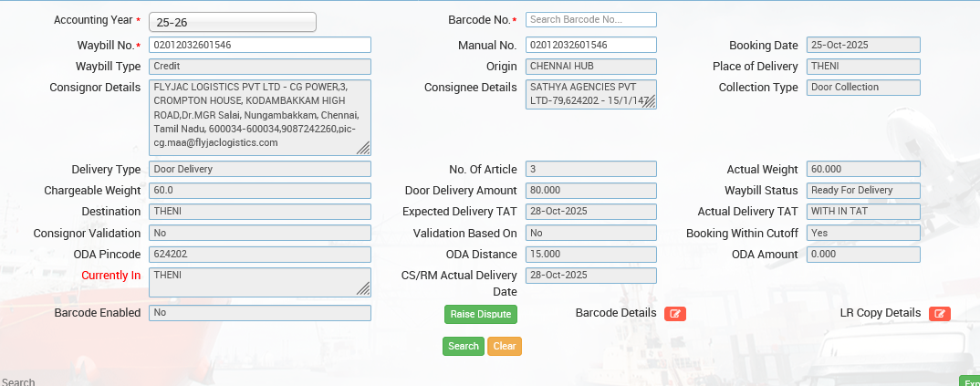
Task: Click the green Search button
Action: pyautogui.click(x=464, y=347)
